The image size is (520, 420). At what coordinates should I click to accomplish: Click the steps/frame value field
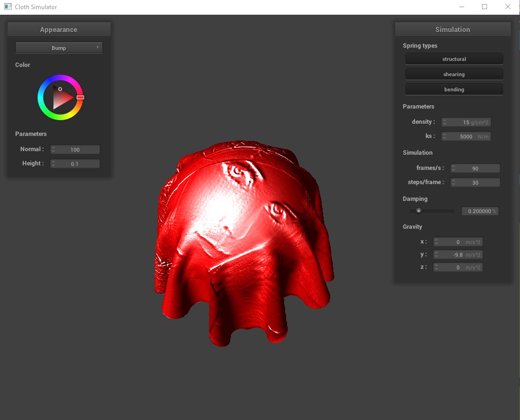tap(475, 183)
